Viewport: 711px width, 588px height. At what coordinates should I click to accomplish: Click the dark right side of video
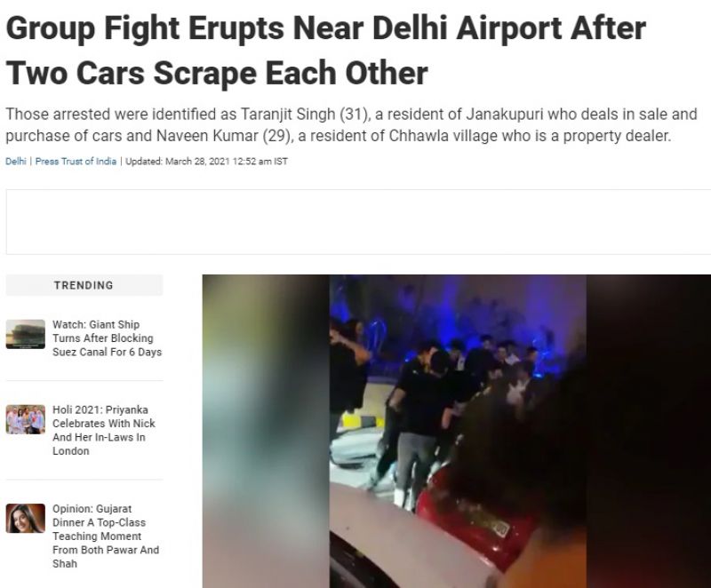coord(649,431)
